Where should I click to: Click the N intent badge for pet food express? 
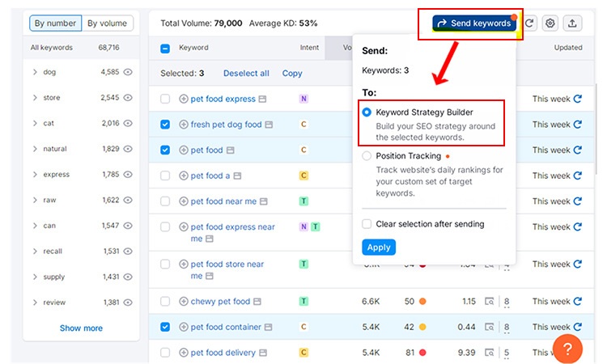pos(303,99)
